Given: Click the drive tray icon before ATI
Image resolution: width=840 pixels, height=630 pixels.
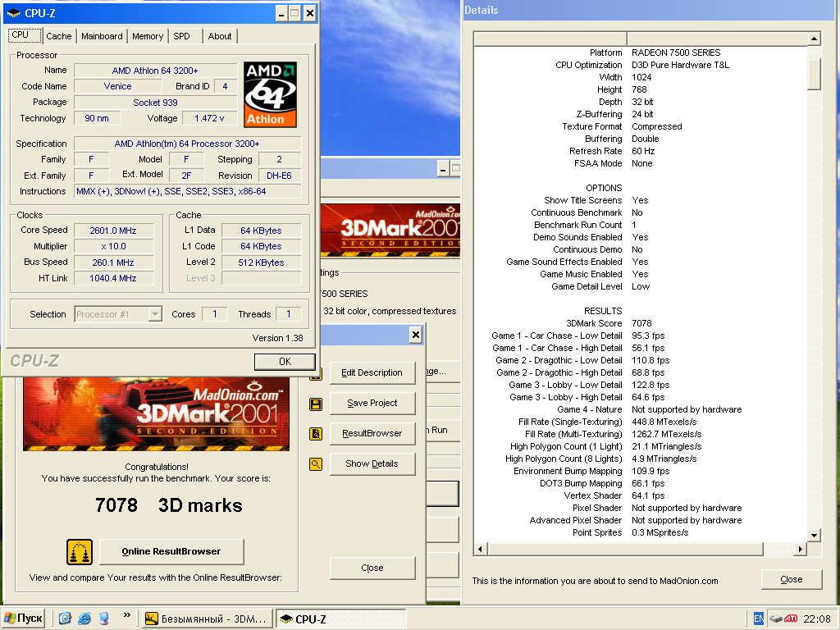Looking at the screenshot, I should (776, 619).
